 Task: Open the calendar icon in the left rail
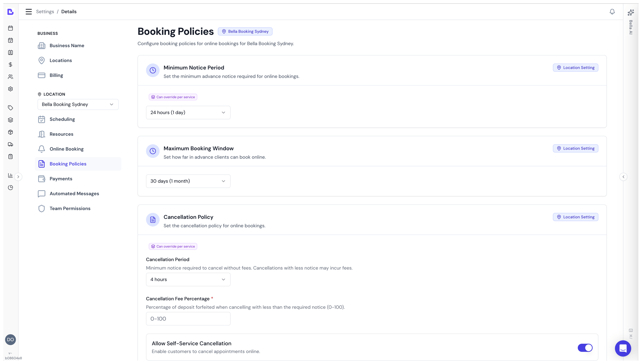10,28
